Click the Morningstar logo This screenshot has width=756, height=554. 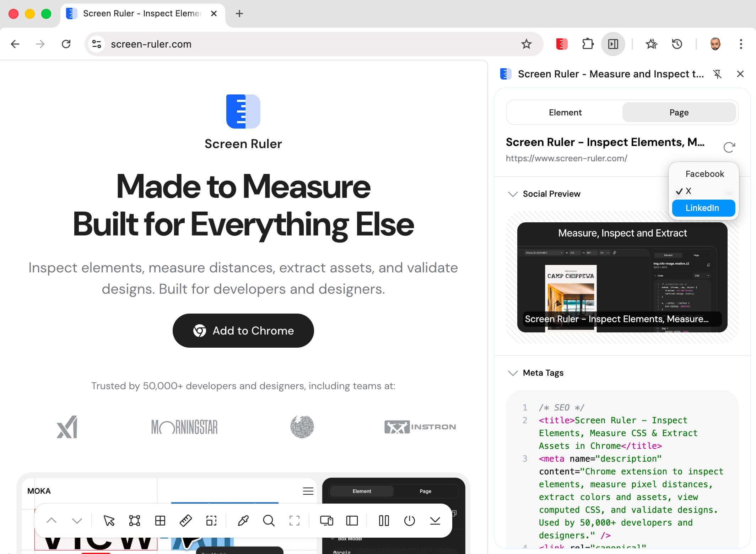pyautogui.click(x=184, y=427)
